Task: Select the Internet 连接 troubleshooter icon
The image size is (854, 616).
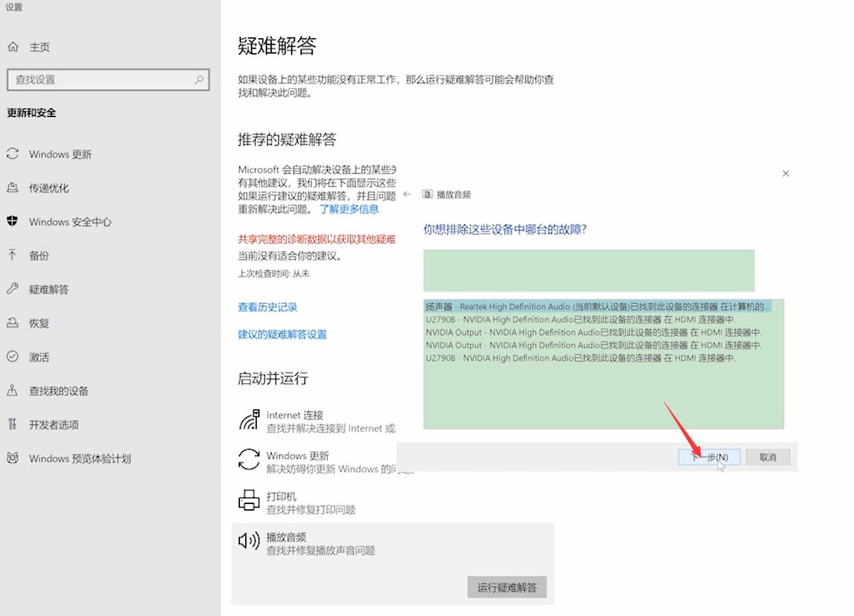Action: (249, 420)
